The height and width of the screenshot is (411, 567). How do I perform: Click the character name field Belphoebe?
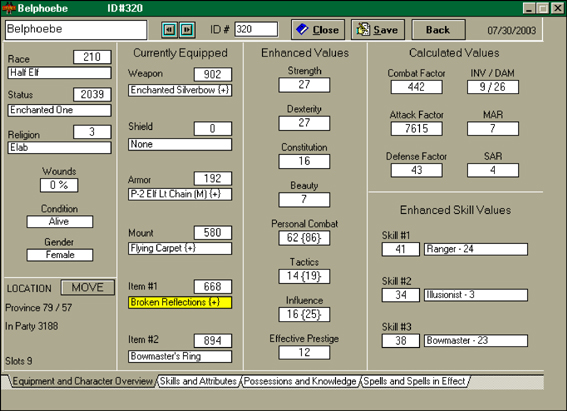click(x=76, y=30)
